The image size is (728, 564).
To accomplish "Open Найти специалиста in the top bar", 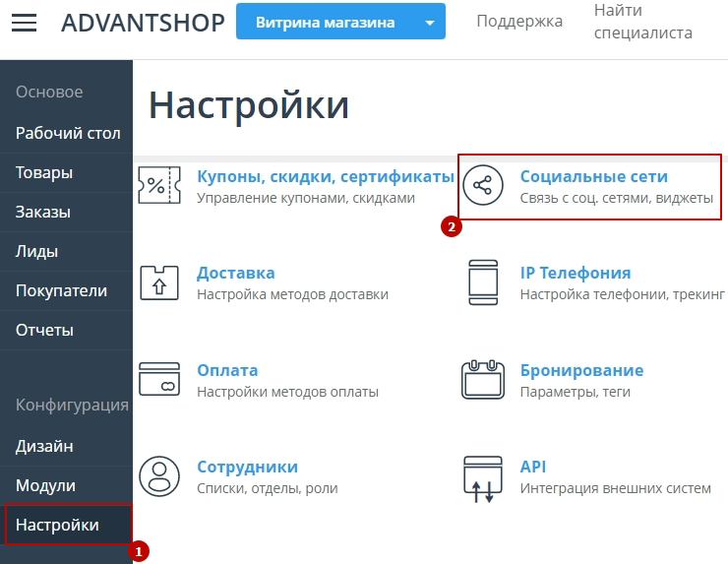I will click(642, 22).
